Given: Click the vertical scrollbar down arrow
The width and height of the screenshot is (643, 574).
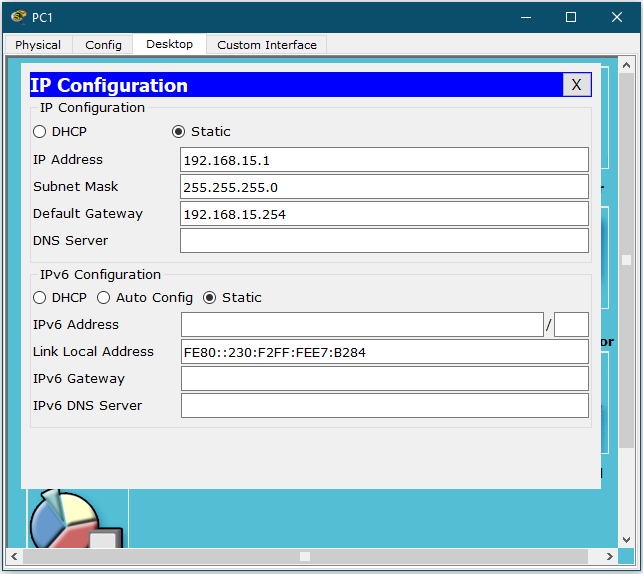Looking at the screenshot, I should tap(626, 540).
